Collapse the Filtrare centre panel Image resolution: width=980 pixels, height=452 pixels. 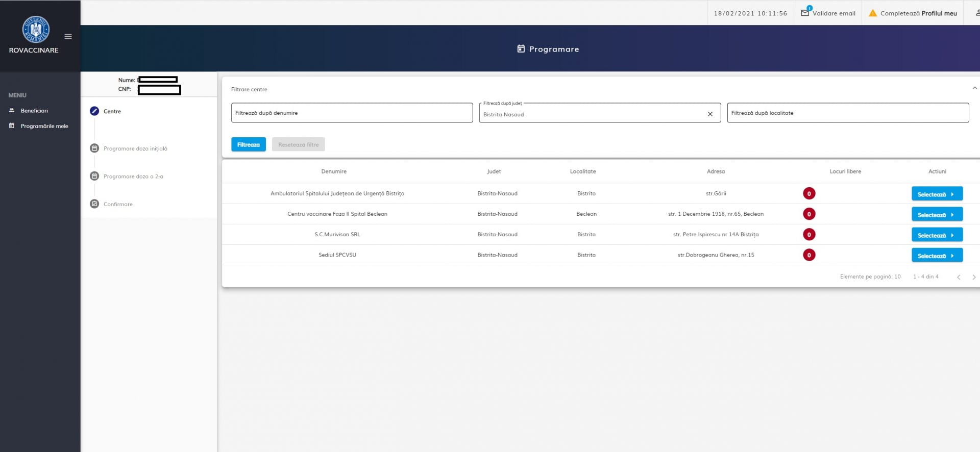(975, 88)
